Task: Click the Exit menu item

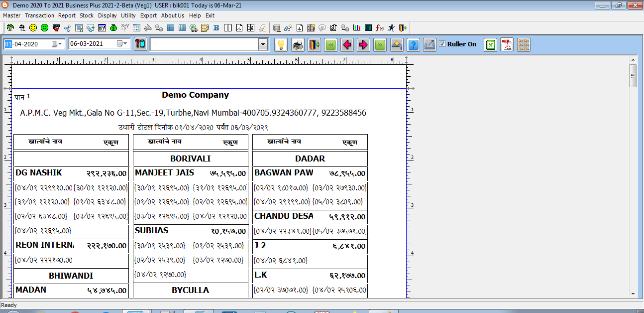Action: tap(210, 15)
